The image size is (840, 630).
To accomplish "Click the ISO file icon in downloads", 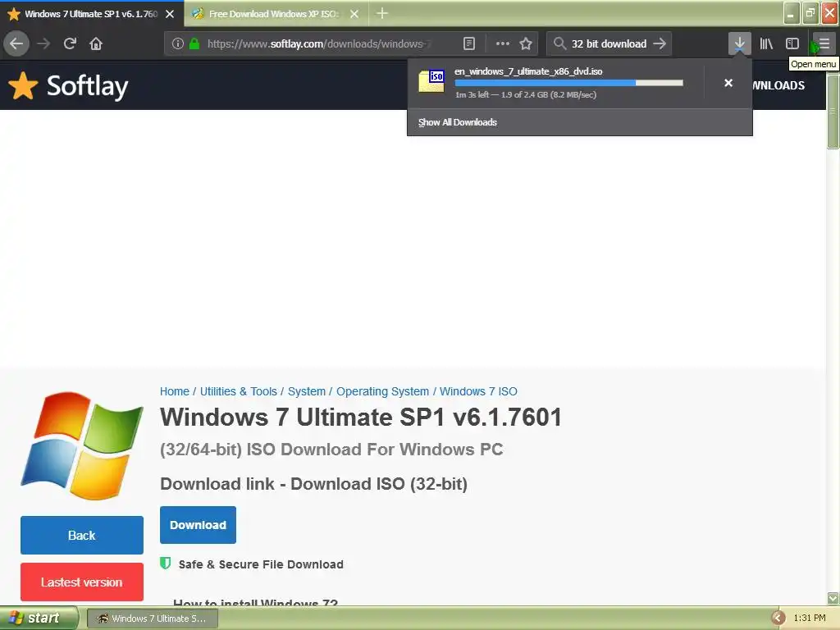I will (x=431, y=81).
